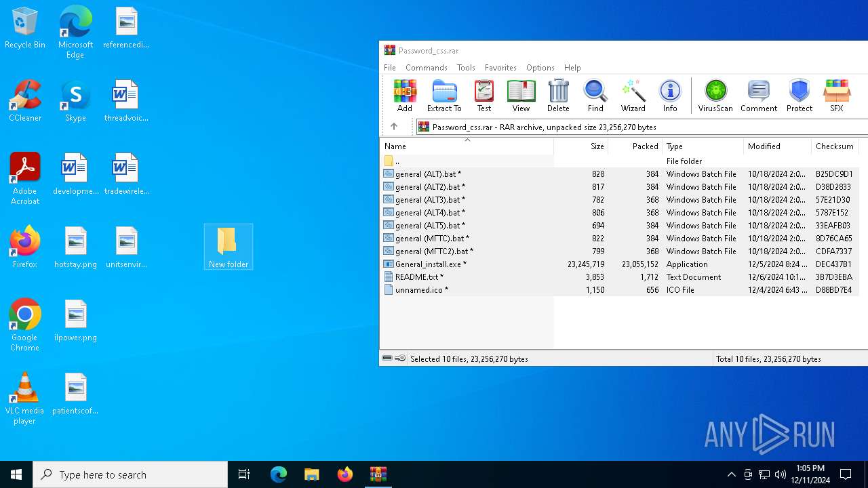Image resolution: width=868 pixels, height=488 pixels.
Task: Launch the Wizard tool
Action: (633, 96)
